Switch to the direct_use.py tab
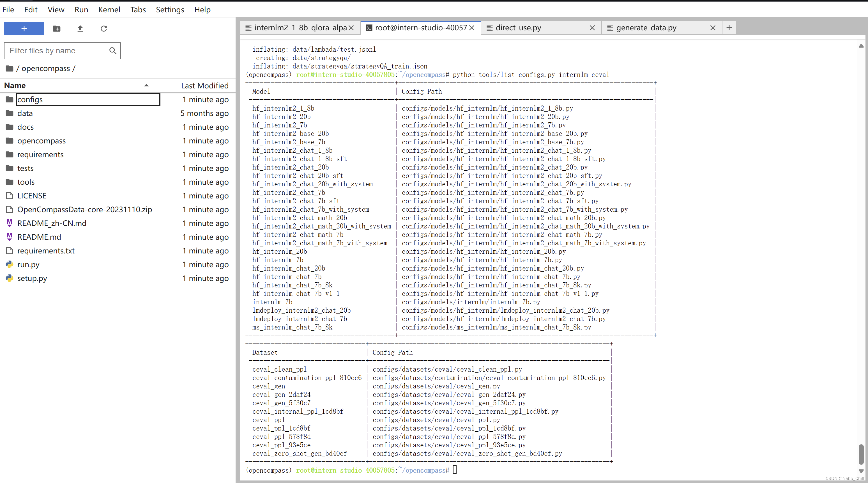Viewport: 868px width, 483px height. tap(518, 28)
